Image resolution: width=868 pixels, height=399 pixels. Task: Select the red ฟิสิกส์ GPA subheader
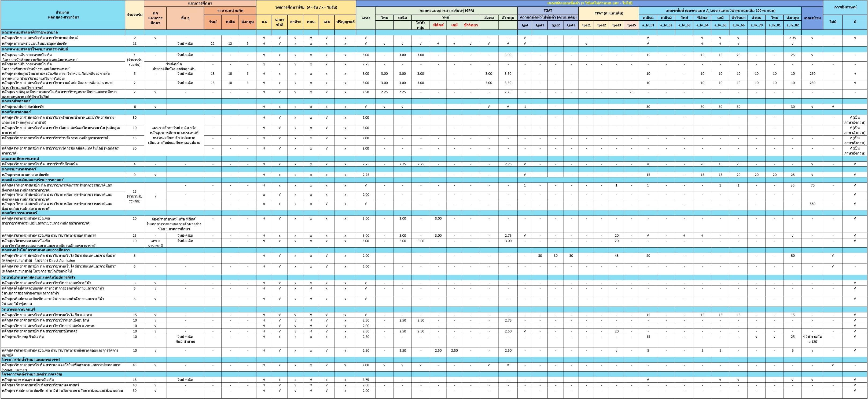click(438, 25)
